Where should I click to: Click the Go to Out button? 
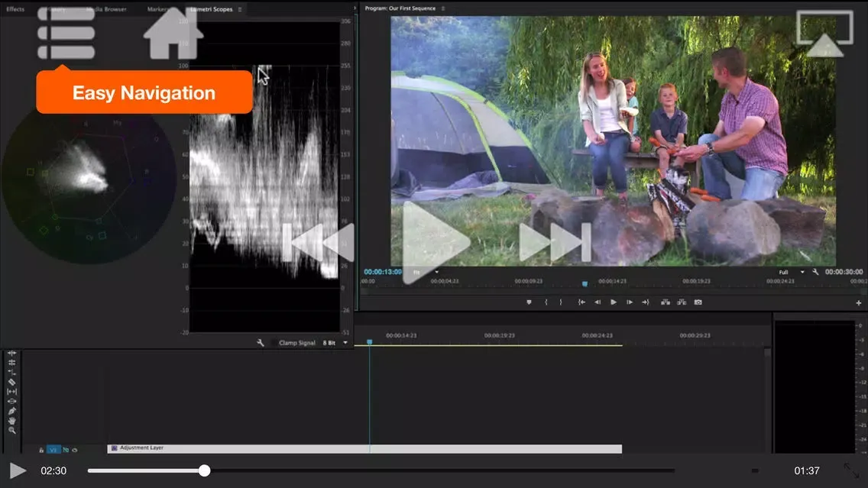646,302
